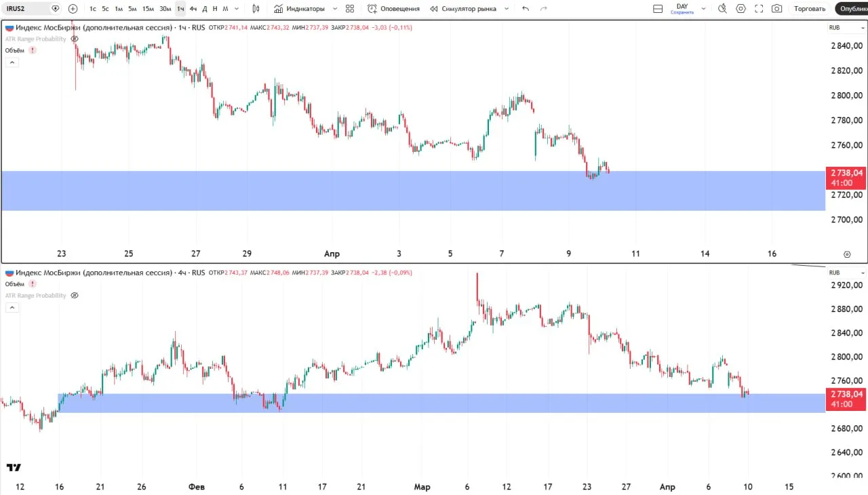Click the 2 920,00 price axis label
Image resolution: width=868 pixels, height=495 pixels.
pos(846,285)
